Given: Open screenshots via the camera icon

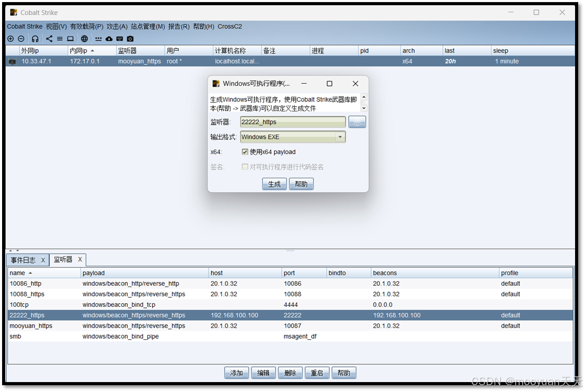Looking at the screenshot, I should pyautogui.click(x=130, y=39).
